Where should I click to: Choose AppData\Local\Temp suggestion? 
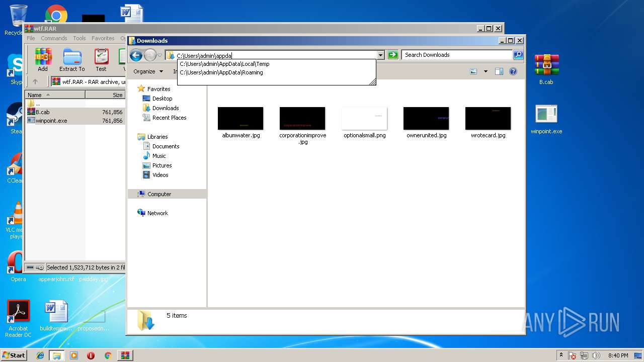coord(224,64)
